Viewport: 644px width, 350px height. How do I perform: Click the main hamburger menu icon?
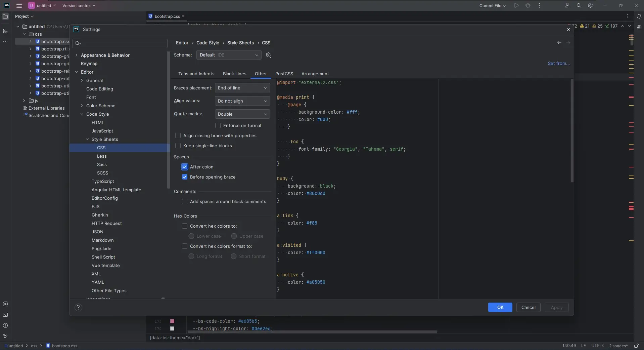[19, 6]
